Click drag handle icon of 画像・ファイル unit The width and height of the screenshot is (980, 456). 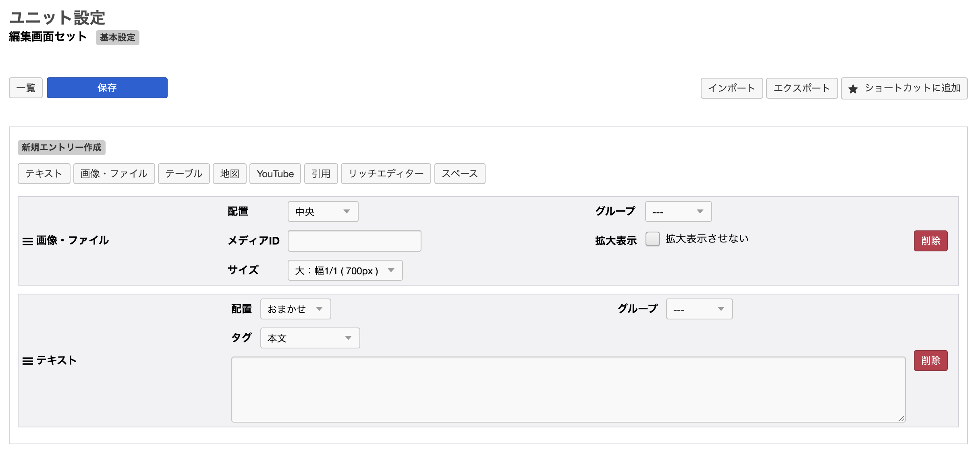[27, 241]
